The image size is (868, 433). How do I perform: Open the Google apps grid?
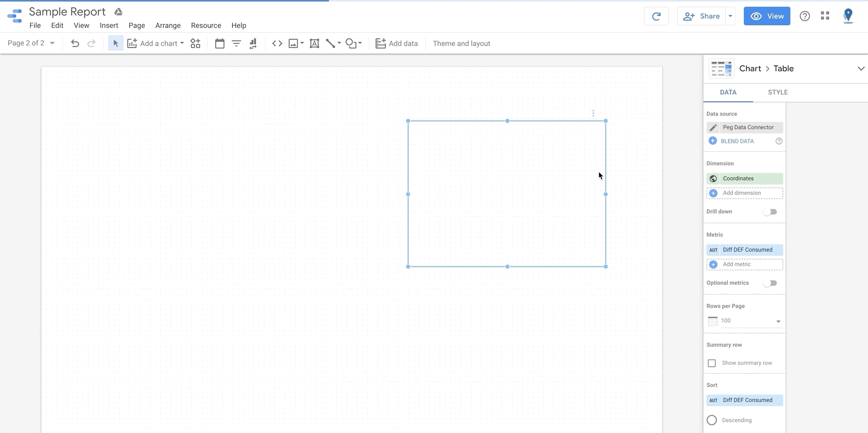pyautogui.click(x=825, y=16)
